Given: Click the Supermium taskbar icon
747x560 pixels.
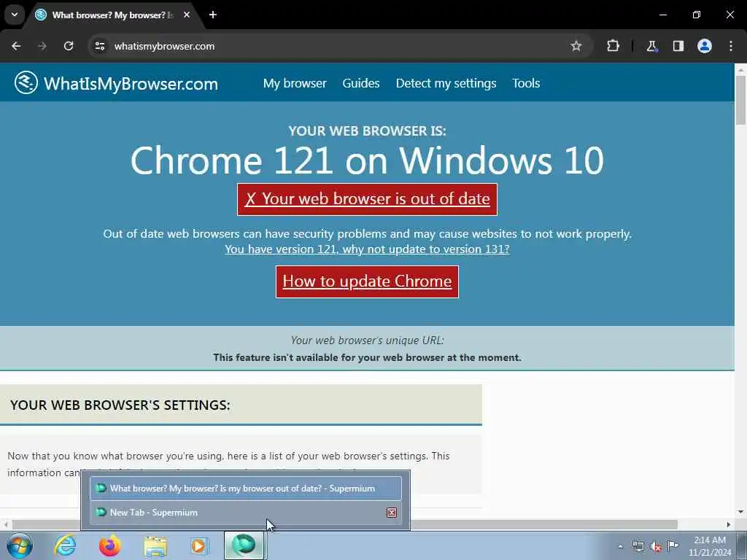Looking at the screenshot, I should point(244,545).
